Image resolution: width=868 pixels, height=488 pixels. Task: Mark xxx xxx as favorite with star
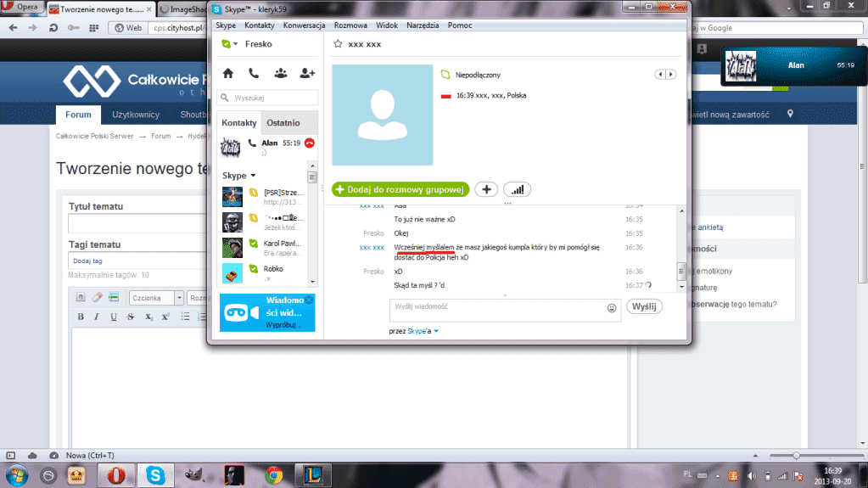pyautogui.click(x=338, y=43)
